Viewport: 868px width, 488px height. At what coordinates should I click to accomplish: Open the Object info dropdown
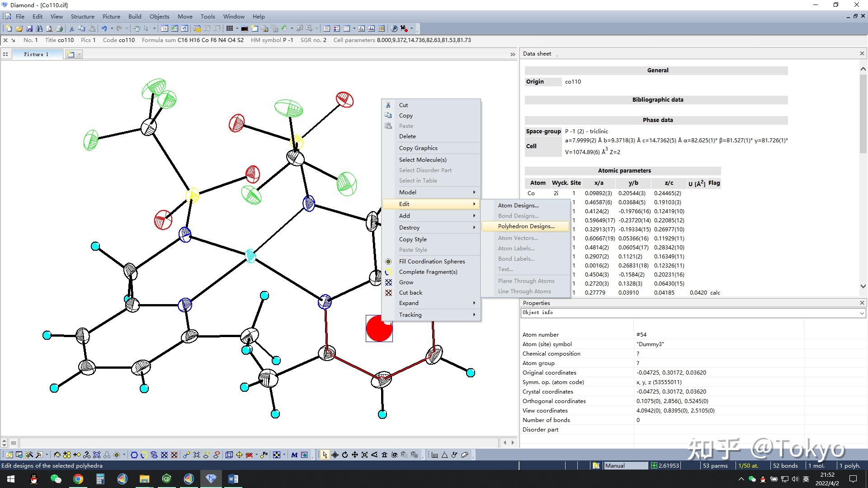(x=862, y=313)
